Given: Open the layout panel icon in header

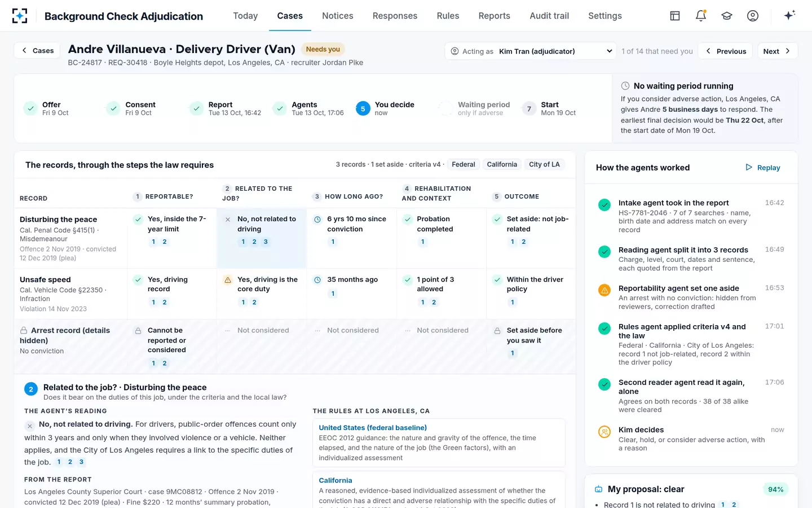Looking at the screenshot, I should coord(675,16).
